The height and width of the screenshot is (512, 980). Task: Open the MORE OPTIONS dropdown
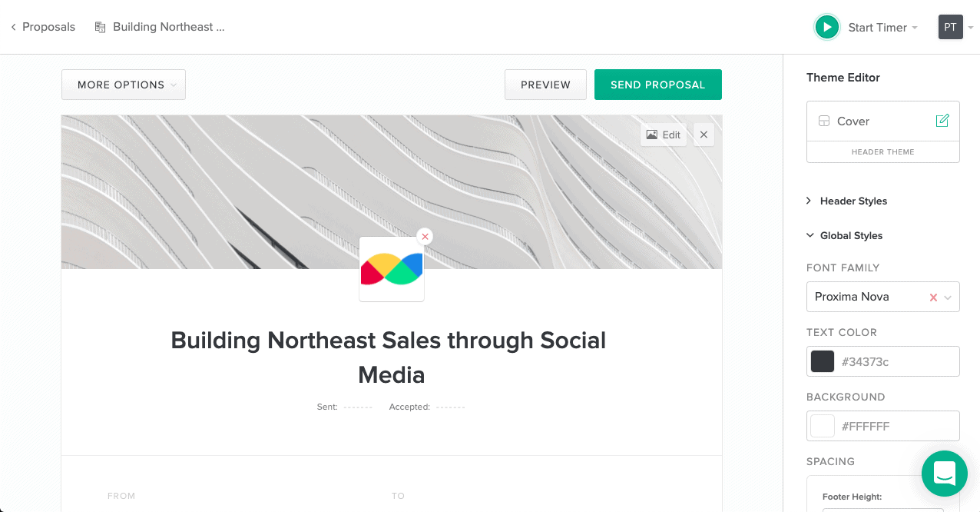[x=124, y=85]
